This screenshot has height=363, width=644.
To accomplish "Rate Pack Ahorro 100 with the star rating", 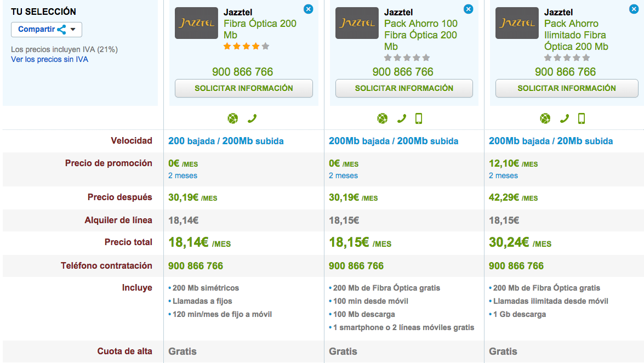I will 407,58.
